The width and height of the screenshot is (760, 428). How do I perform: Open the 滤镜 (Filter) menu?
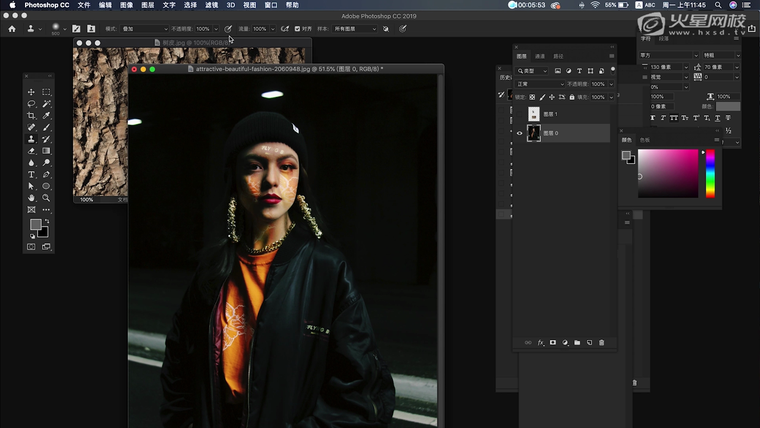coord(212,5)
